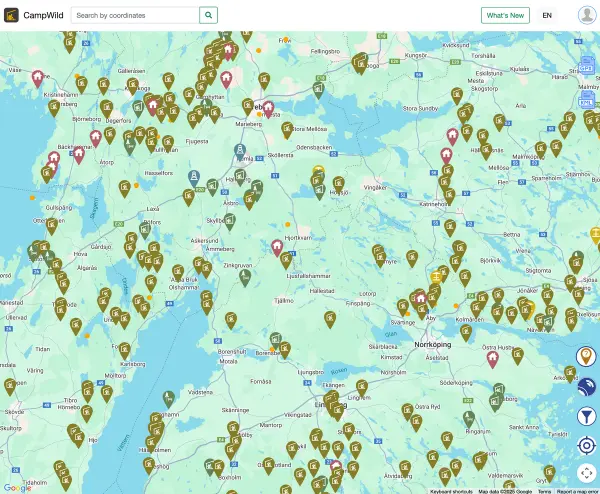Select the pink house marker near Väse

37,78
